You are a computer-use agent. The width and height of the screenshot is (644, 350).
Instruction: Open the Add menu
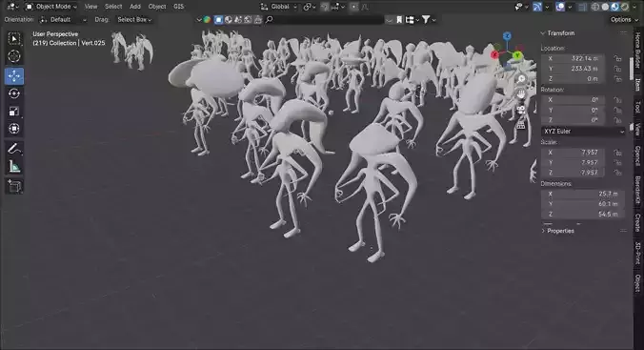(x=135, y=7)
